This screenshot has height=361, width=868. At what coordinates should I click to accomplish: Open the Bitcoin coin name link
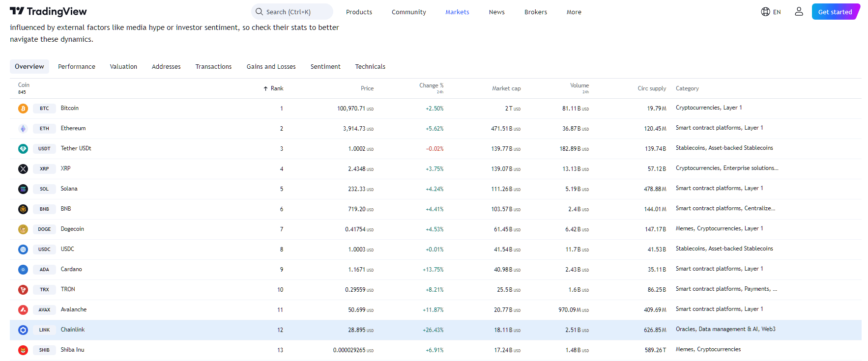click(x=70, y=108)
